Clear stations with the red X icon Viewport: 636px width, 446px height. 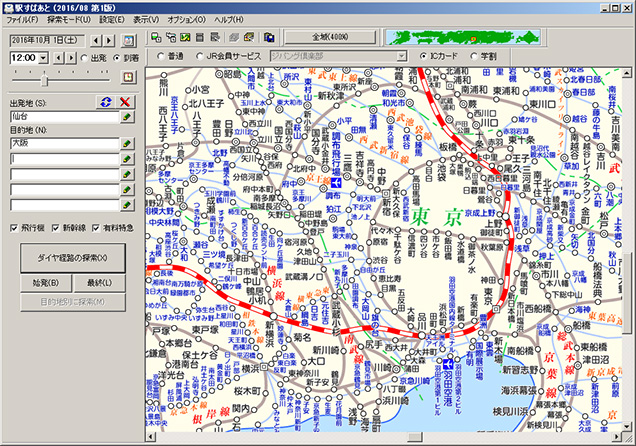[x=125, y=102]
